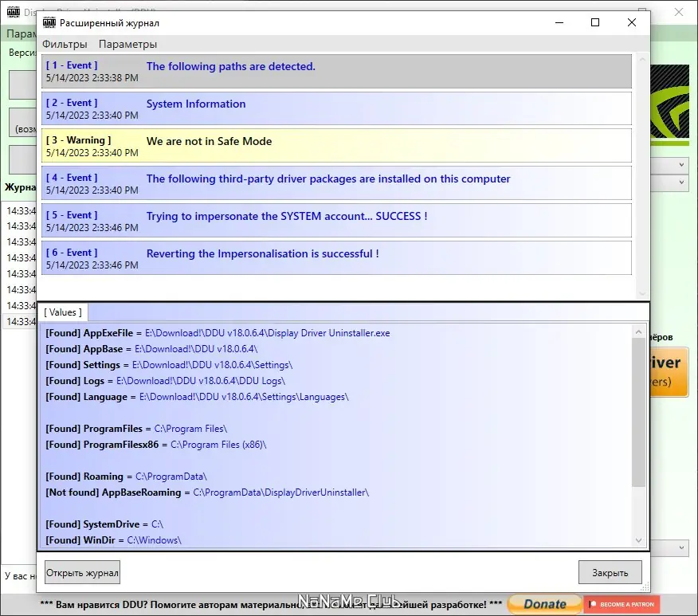This screenshot has width=698, height=616.
Task: Minimize the Расширенный журнал window
Action: point(559,22)
